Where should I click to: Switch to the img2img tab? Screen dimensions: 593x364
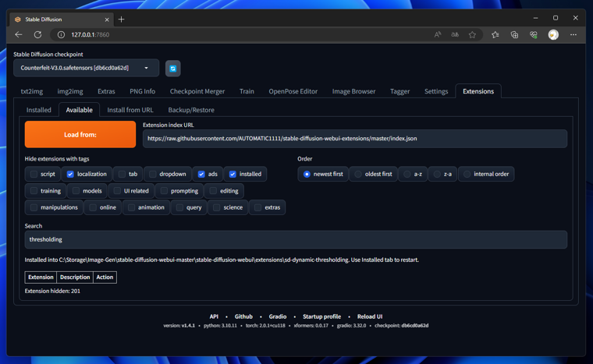coord(70,91)
